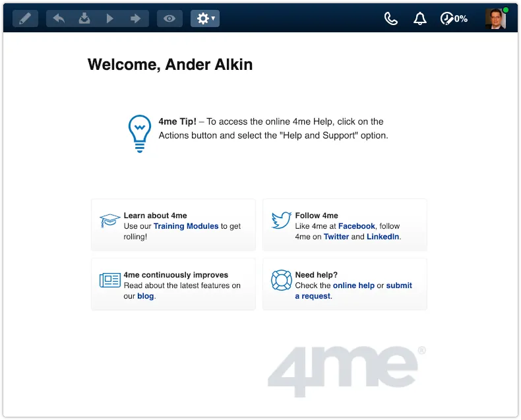This screenshot has height=420, width=521.
Task: Click the '4me Tip!' bold text
Action: [x=177, y=121]
